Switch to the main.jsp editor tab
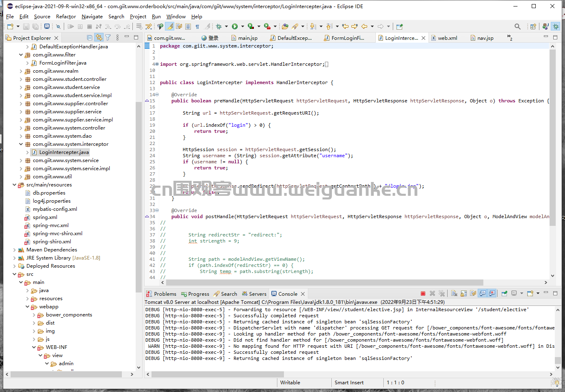565x392 pixels. click(x=244, y=38)
